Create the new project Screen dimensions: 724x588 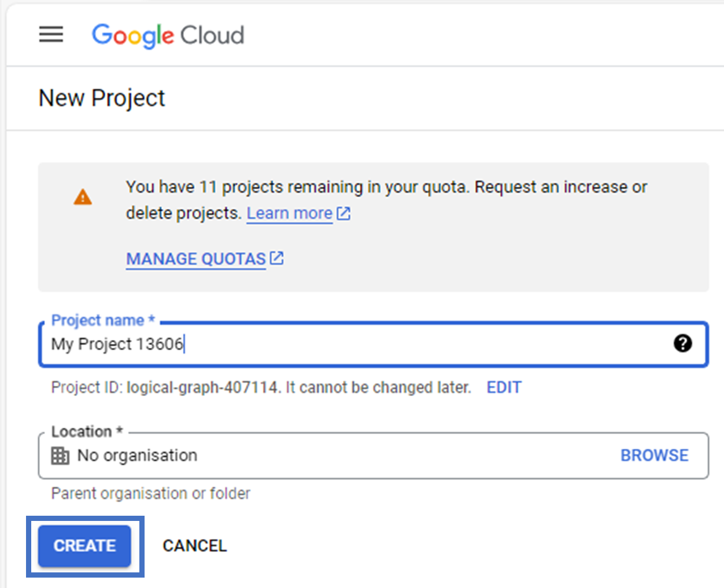tap(84, 545)
